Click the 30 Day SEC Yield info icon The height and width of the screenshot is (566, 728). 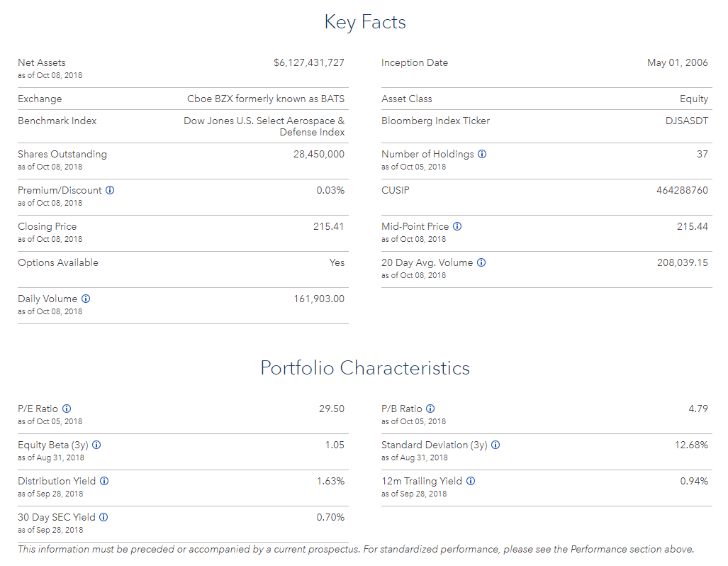pyautogui.click(x=103, y=517)
